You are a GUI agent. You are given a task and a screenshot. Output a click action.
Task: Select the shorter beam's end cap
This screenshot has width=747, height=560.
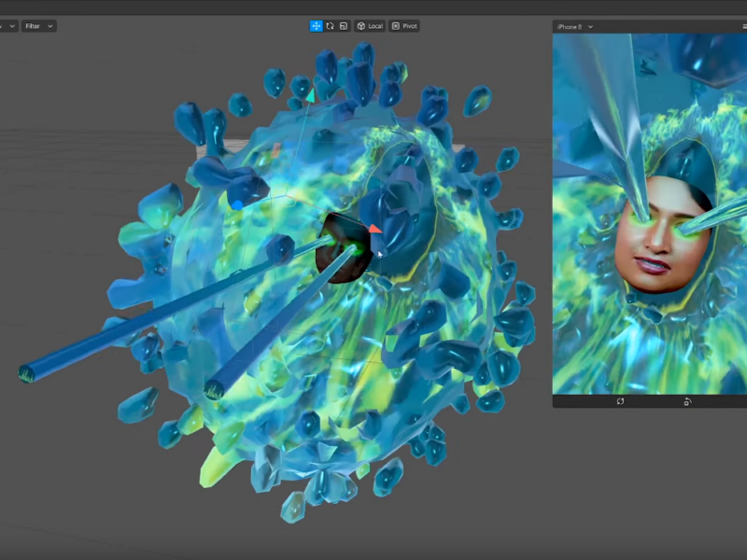(214, 385)
